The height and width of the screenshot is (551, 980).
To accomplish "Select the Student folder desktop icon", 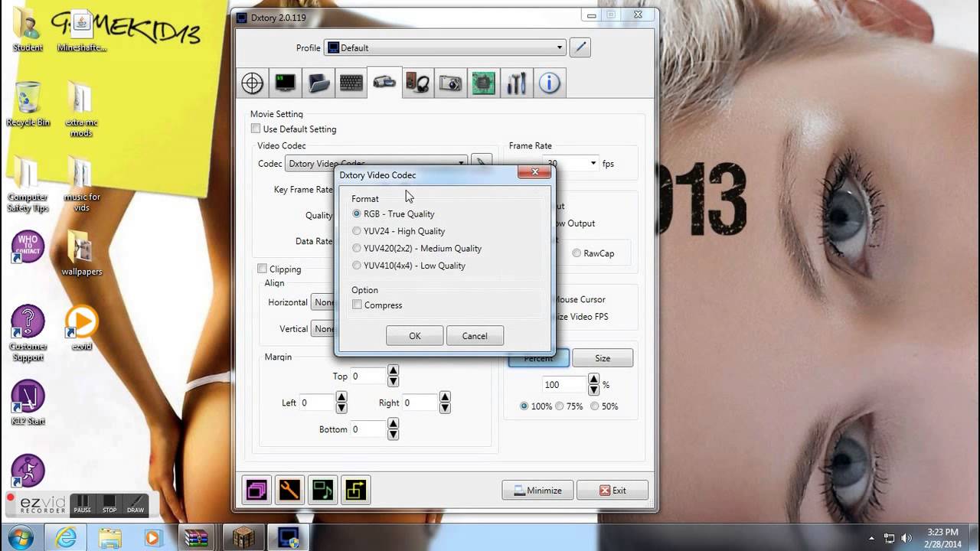I will tap(28, 31).
